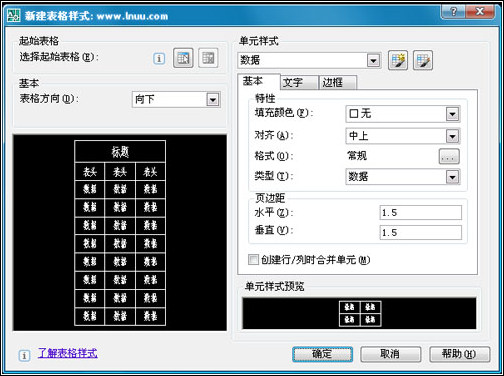Click the question mark help title button
The image size is (504, 376).
pyautogui.click(x=453, y=12)
